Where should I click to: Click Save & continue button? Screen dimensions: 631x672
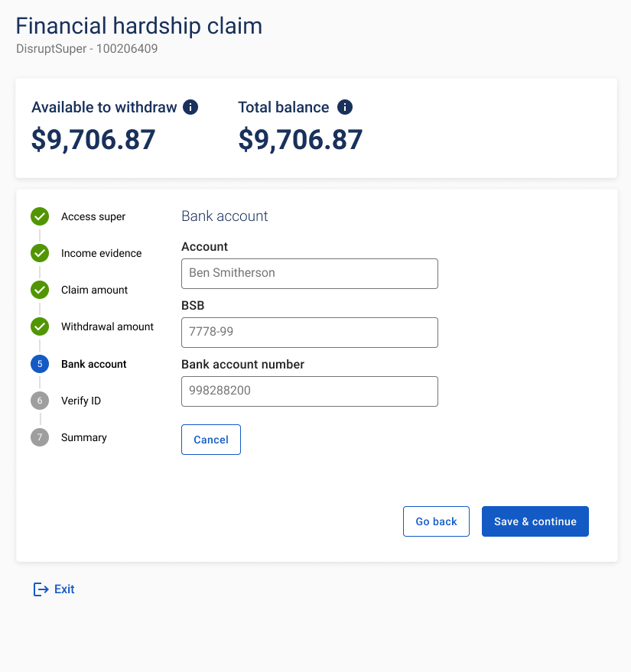(x=535, y=521)
